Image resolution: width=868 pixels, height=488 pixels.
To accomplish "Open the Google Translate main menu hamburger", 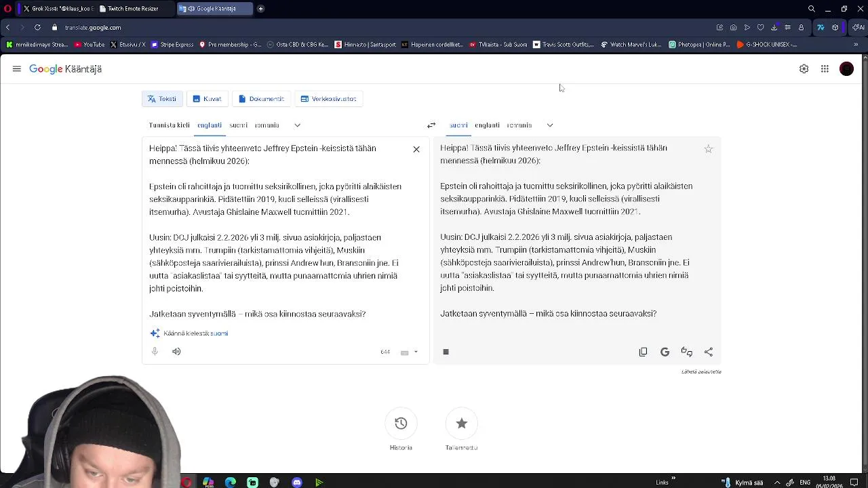I will [16, 69].
